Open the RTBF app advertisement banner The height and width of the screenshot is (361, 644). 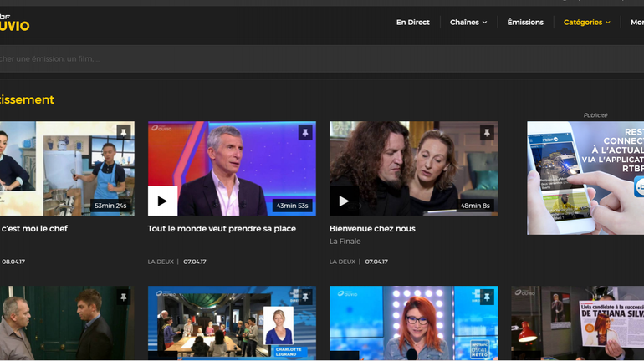click(585, 178)
